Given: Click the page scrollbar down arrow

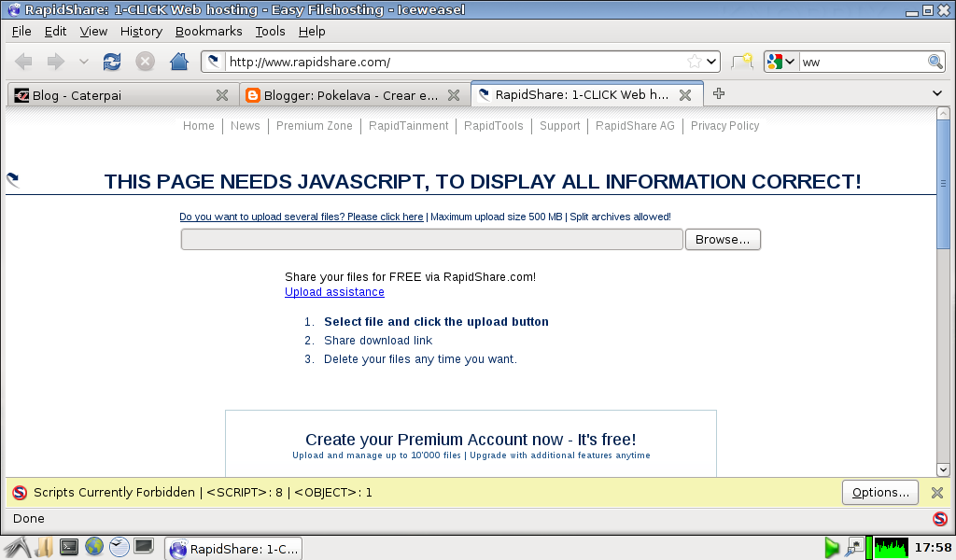Looking at the screenshot, I should pos(943,469).
